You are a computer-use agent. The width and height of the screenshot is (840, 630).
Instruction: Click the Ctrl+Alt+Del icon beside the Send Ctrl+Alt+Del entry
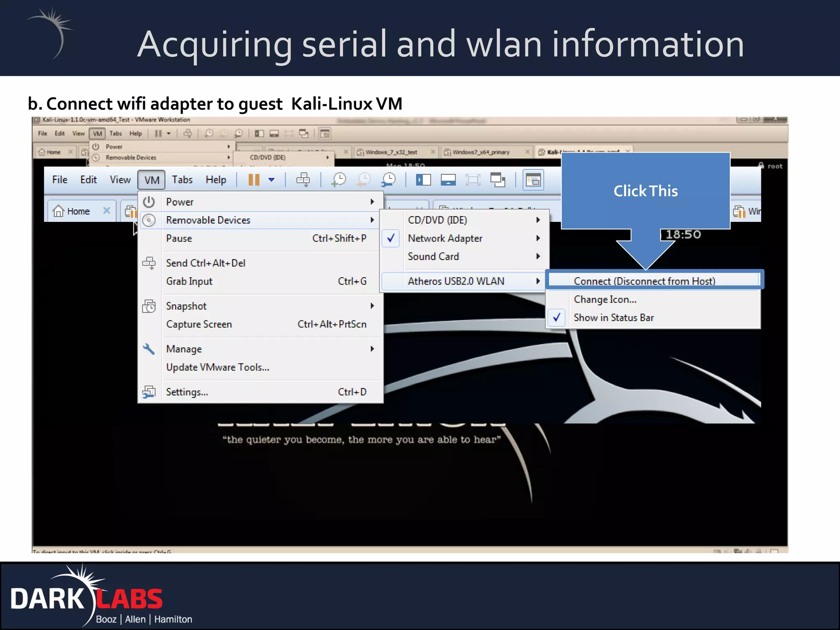(148, 263)
